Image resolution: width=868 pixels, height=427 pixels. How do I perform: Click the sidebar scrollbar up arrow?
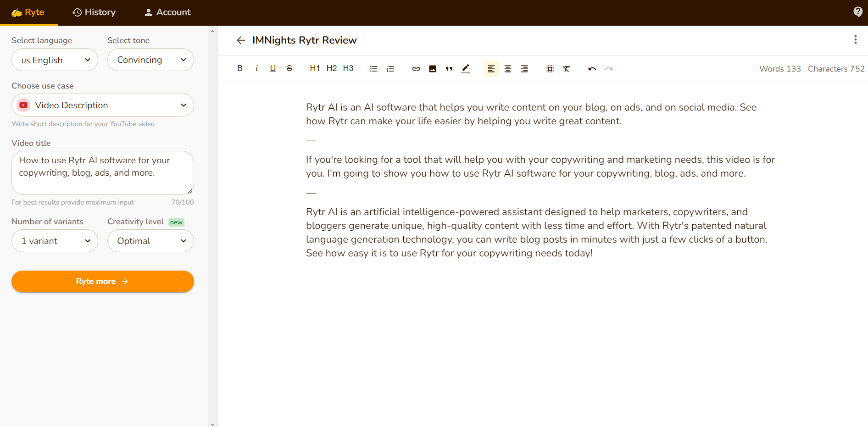212,31
